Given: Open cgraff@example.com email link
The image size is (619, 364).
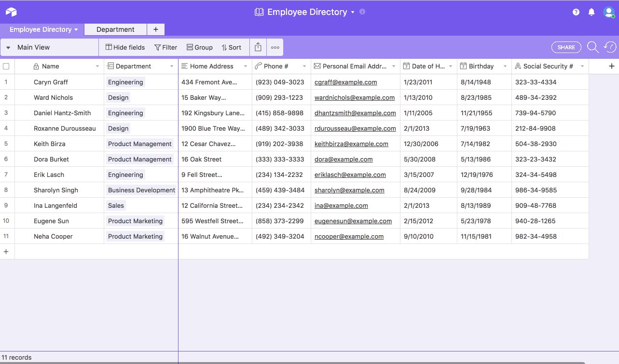Looking at the screenshot, I should (345, 82).
